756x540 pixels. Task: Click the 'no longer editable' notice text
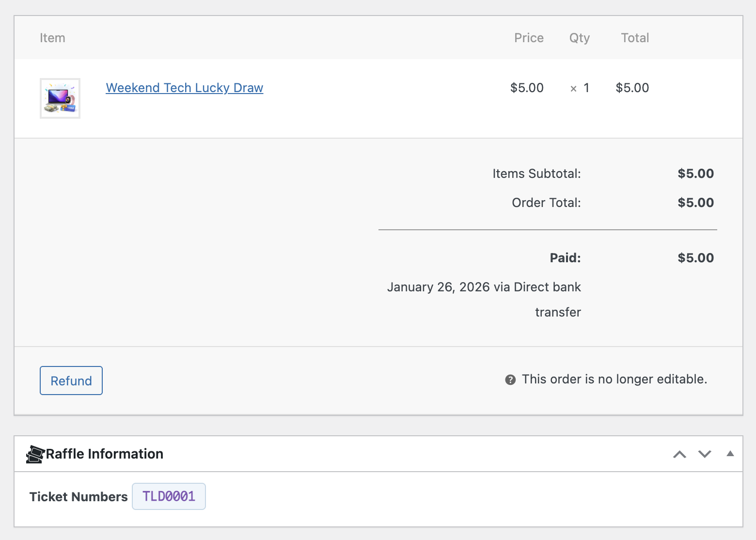pos(614,379)
